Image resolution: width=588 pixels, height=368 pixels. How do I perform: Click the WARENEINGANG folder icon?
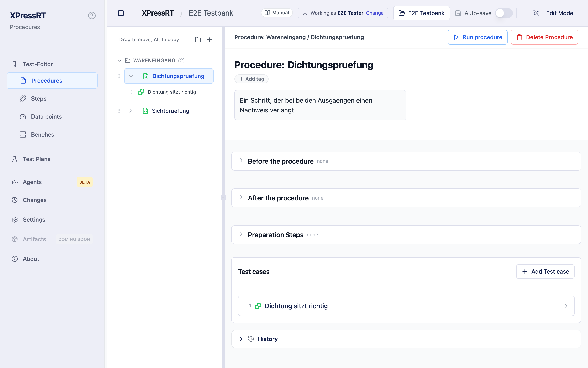(128, 60)
